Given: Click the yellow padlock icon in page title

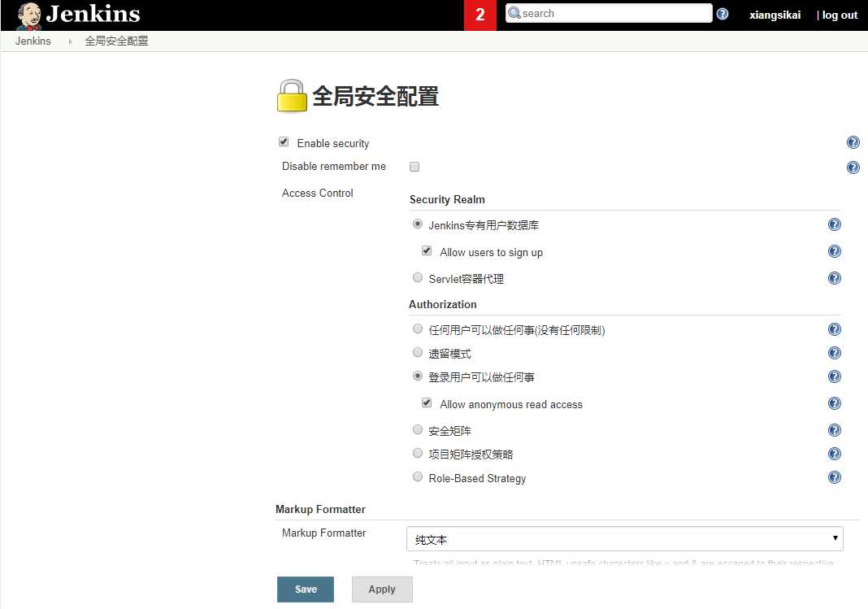Looking at the screenshot, I should 292,96.
